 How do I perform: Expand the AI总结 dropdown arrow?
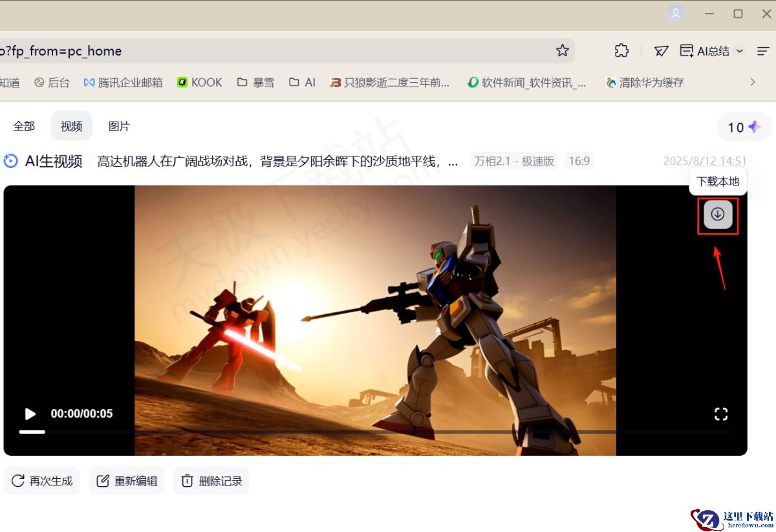tap(740, 50)
